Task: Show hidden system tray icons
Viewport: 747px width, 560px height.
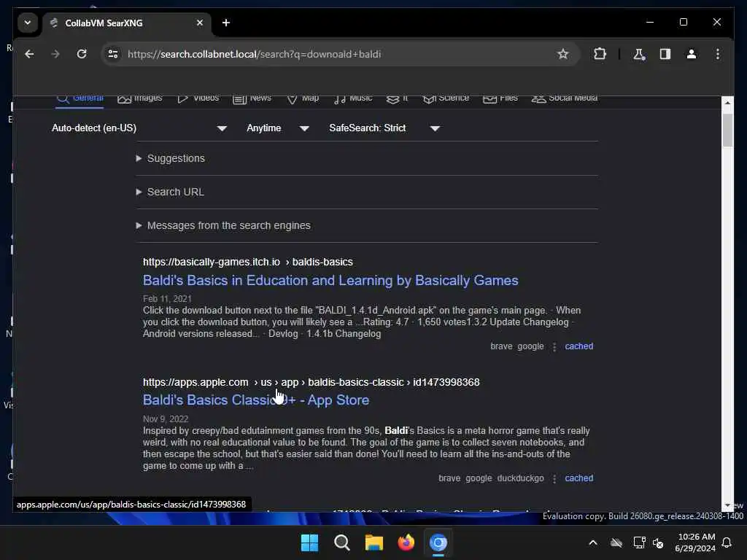Action: 593,542
